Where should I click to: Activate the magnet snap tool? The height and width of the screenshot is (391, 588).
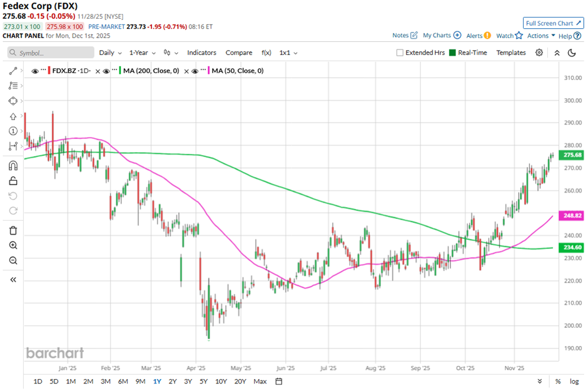click(13, 166)
